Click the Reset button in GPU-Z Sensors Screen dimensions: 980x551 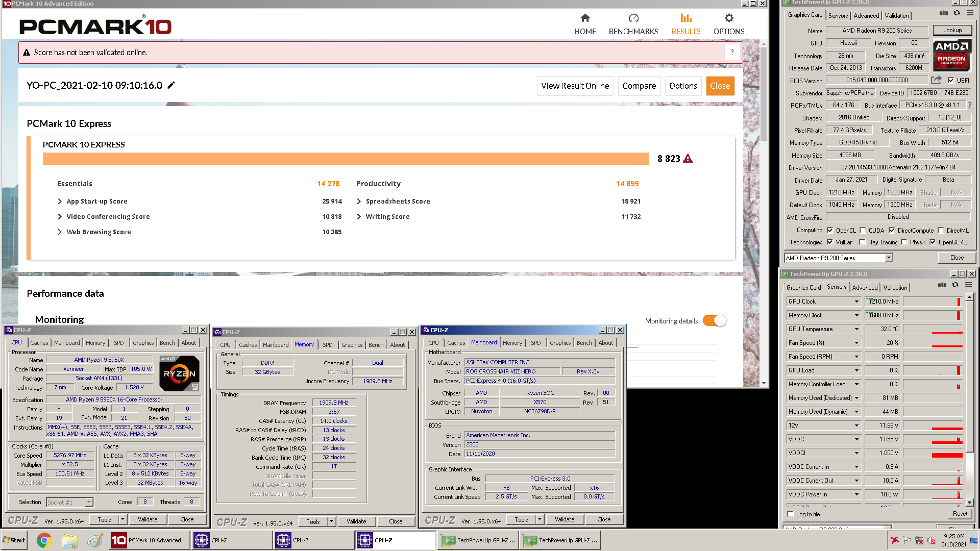point(960,514)
